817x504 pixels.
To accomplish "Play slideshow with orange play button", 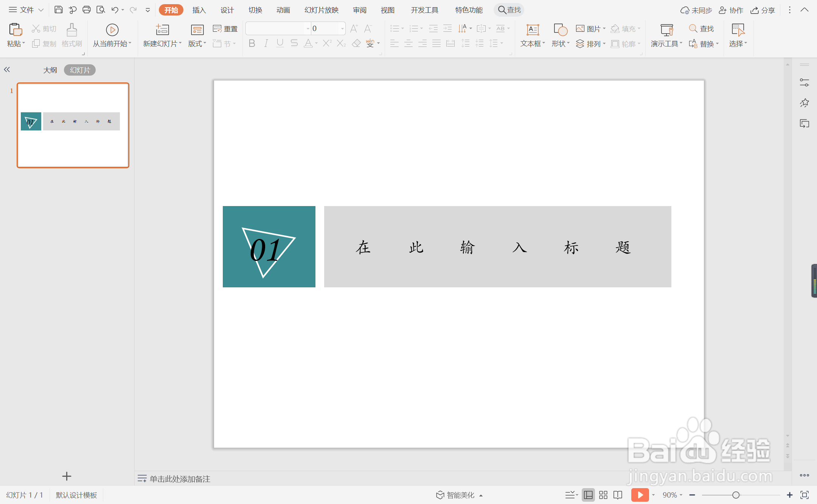I will pyautogui.click(x=640, y=495).
